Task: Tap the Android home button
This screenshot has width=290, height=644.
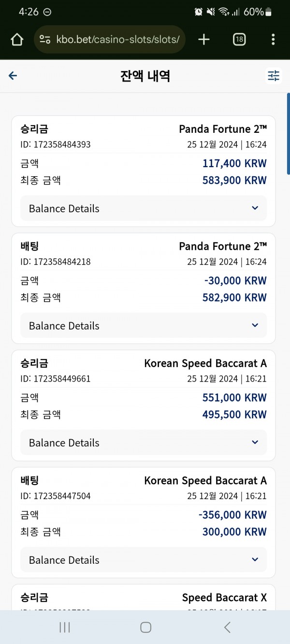Action: click(x=145, y=627)
